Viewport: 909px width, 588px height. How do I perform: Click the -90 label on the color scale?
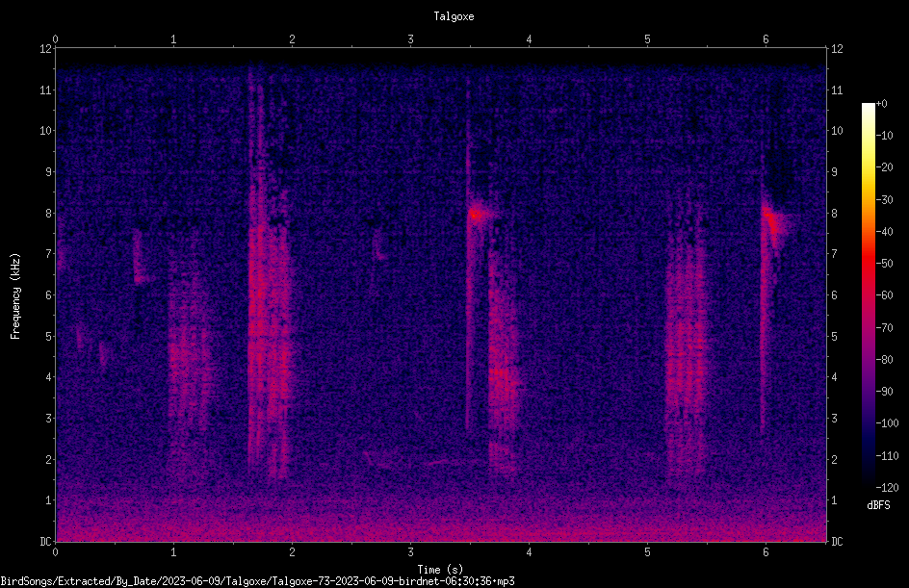[884, 392]
